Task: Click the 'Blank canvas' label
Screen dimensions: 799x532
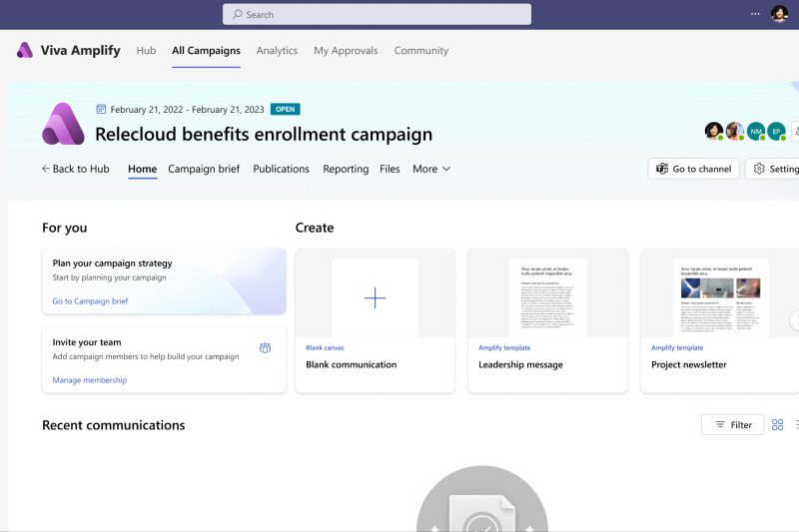Action: (326, 347)
